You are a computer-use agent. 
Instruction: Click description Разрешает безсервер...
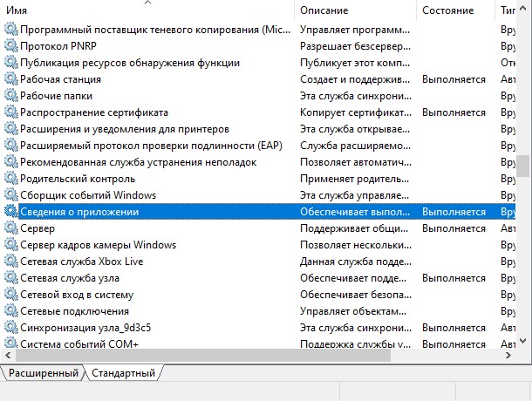(x=355, y=46)
